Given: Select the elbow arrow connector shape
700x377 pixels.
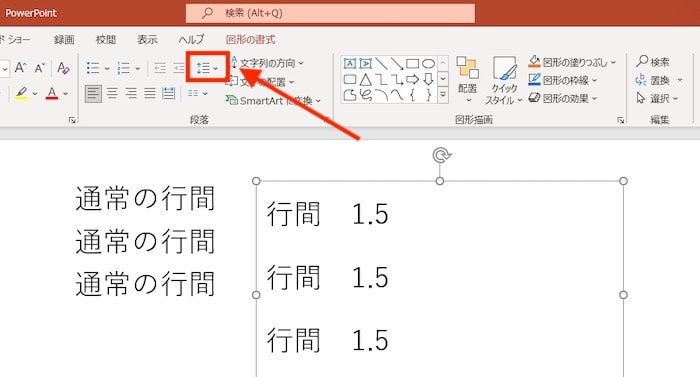Looking at the screenshot, I should tap(397, 80).
